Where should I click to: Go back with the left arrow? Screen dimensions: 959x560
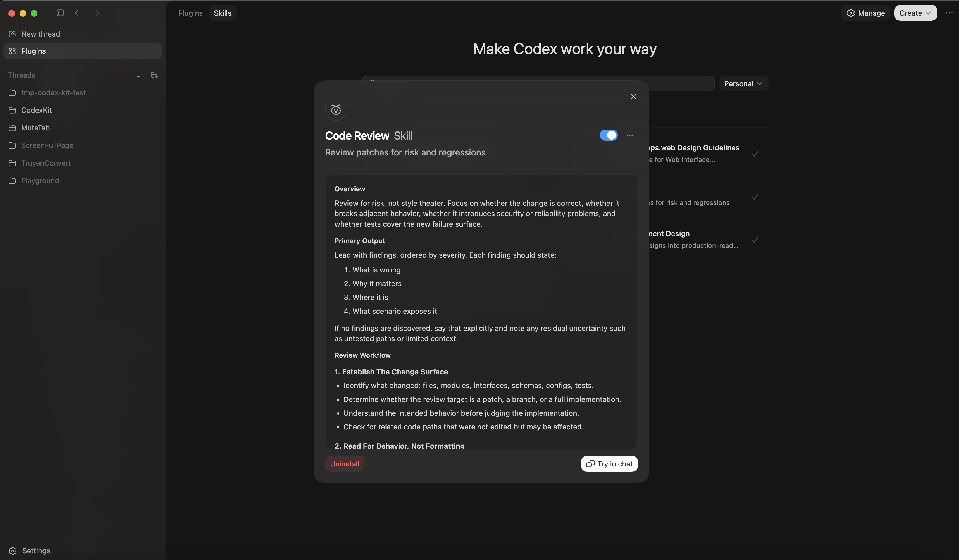tap(78, 13)
